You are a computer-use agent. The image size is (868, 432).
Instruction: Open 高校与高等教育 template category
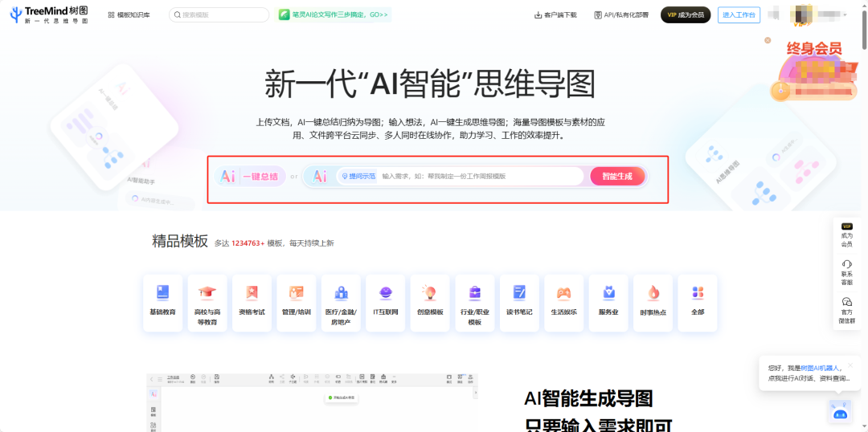coord(207,303)
